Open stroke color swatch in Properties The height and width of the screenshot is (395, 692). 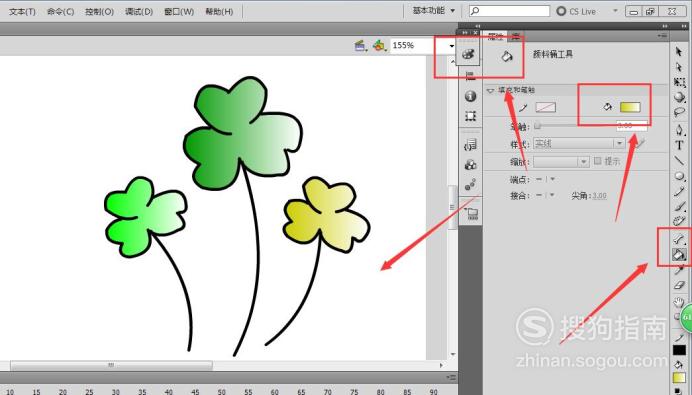click(x=545, y=107)
